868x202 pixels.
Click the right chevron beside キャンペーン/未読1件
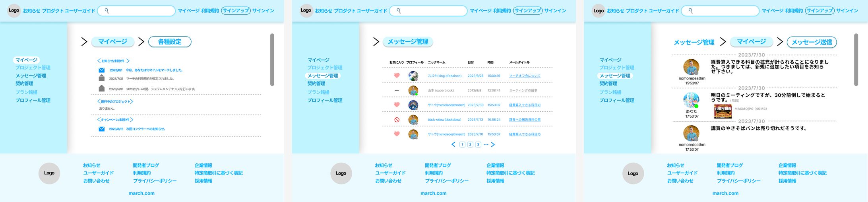point(132,120)
